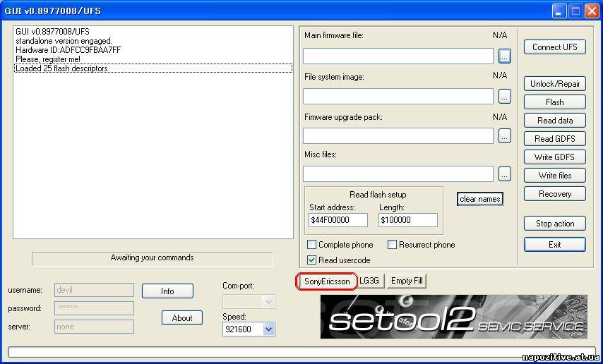603x364 pixels.
Task: Click the Firmware upgrade pack field
Action: point(398,135)
